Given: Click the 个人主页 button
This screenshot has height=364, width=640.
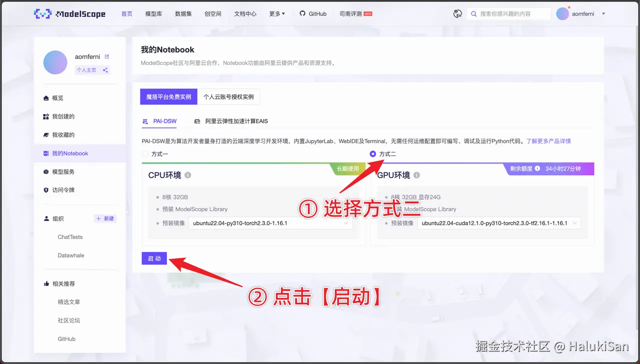Looking at the screenshot, I should (86, 70).
